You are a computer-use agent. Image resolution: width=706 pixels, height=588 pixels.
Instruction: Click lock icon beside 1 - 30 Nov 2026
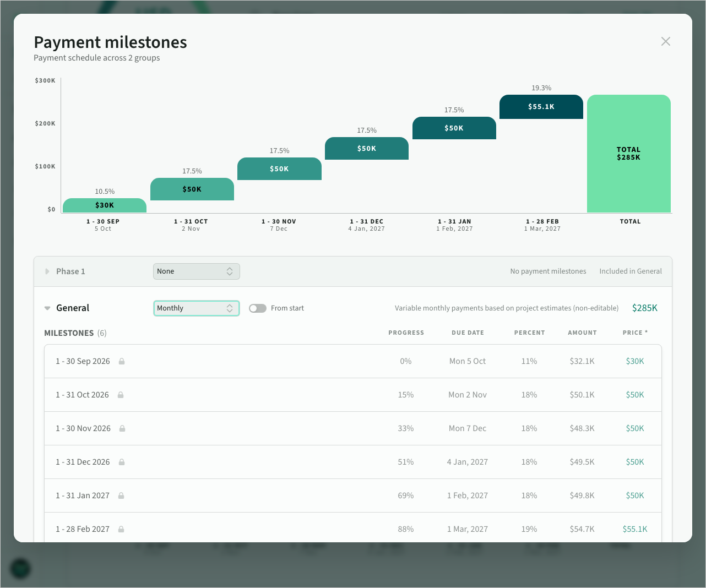tap(122, 428)
